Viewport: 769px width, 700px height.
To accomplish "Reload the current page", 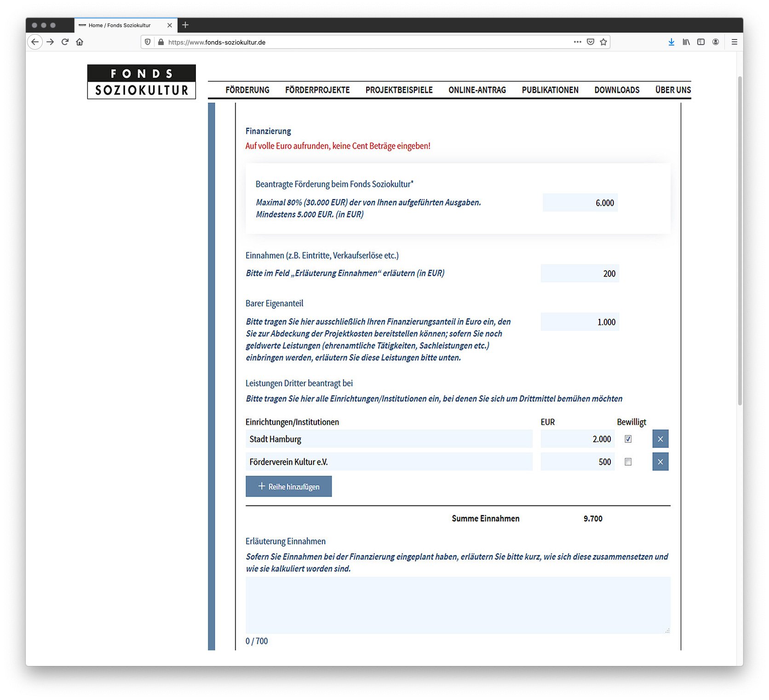I will click(64, 42).
